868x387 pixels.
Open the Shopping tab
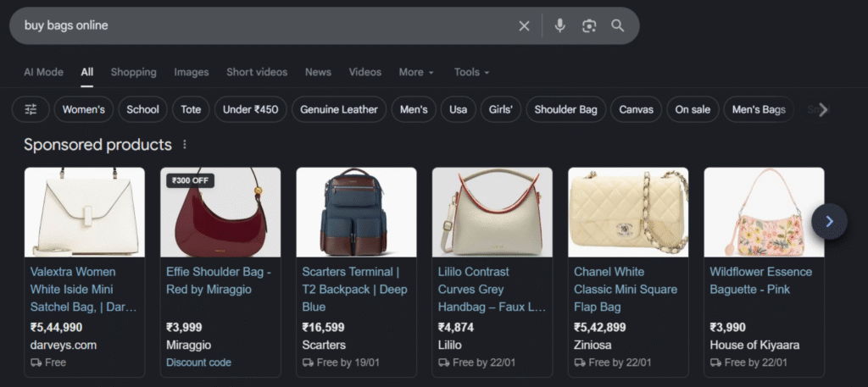(133, 73)
